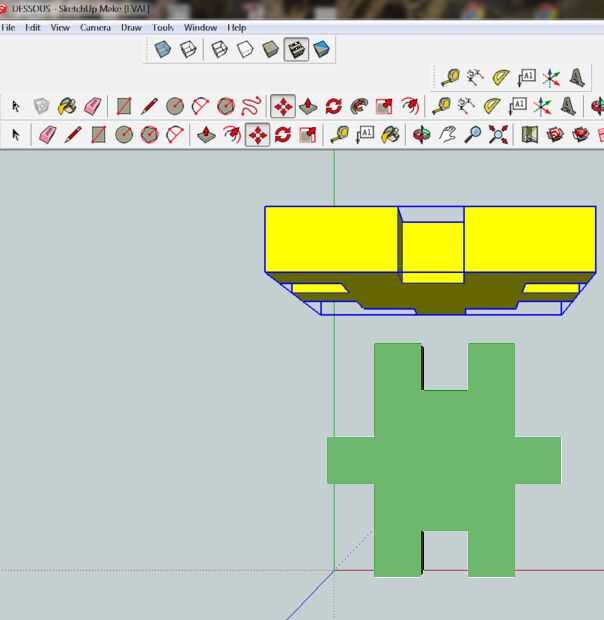The image size is (604, 620).
Task: Toggle Back Edges style
Action: point(188,49)
